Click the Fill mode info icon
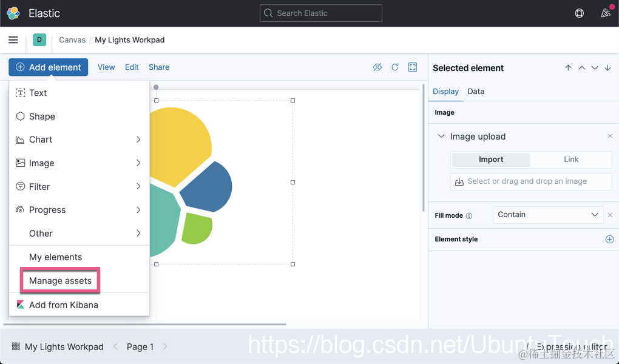 [469, 216]
